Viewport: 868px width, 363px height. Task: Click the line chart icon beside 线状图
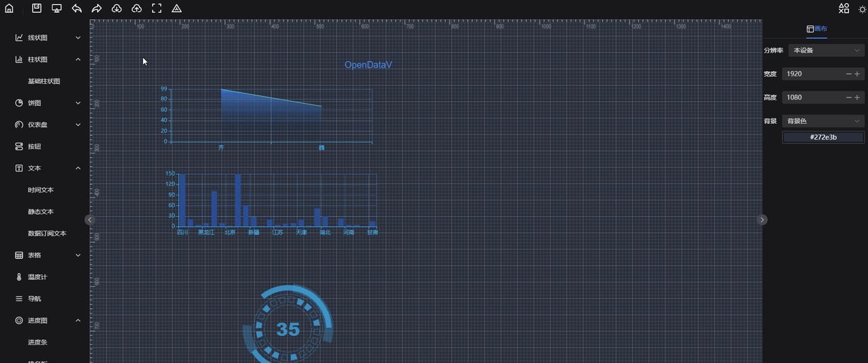tap(19, 38)
